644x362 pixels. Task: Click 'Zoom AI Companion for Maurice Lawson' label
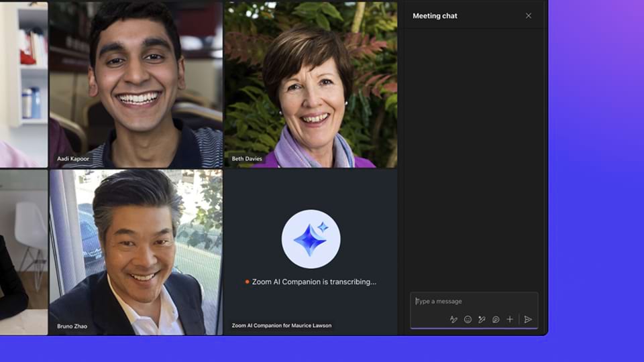pos(282,326)
